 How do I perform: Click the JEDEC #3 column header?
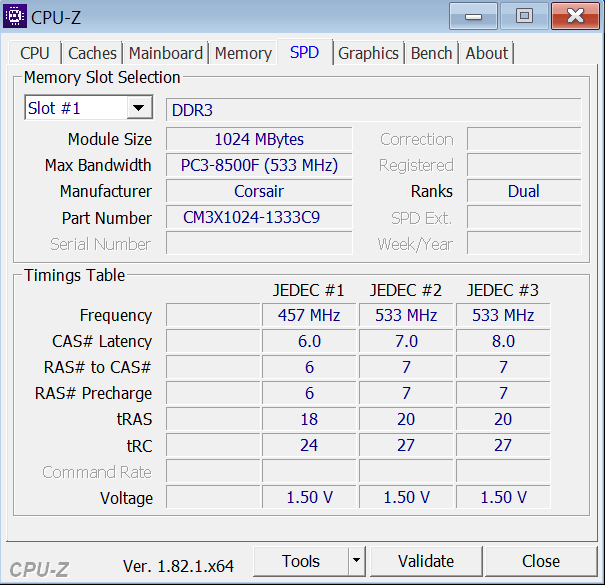pos(503,290)
